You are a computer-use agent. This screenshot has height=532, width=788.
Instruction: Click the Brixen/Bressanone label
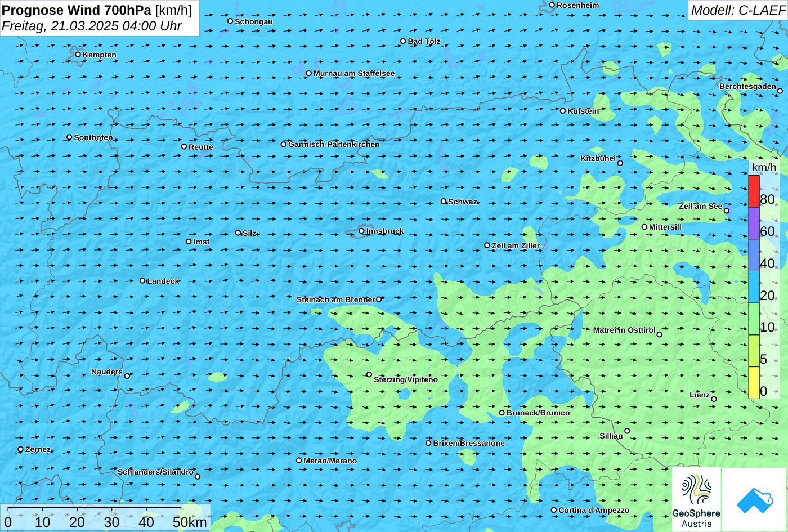click(469, 444)
